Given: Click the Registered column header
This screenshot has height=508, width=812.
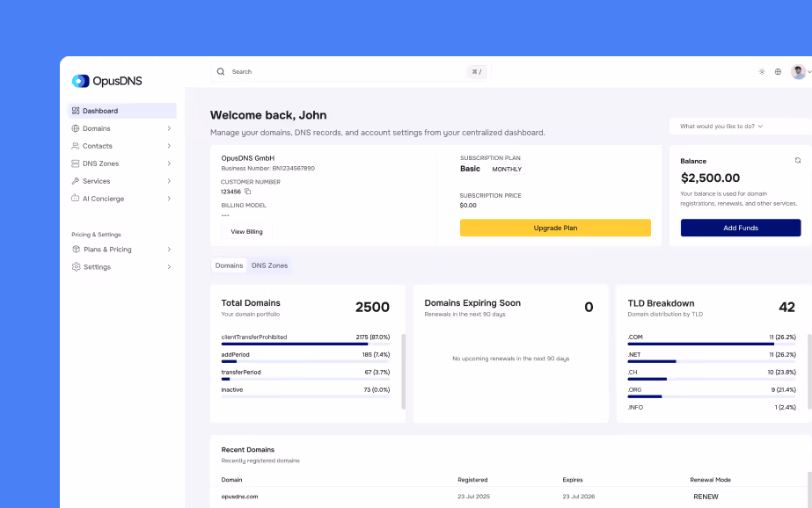Looking at the screenshot, I should click(x=472, y=480).
